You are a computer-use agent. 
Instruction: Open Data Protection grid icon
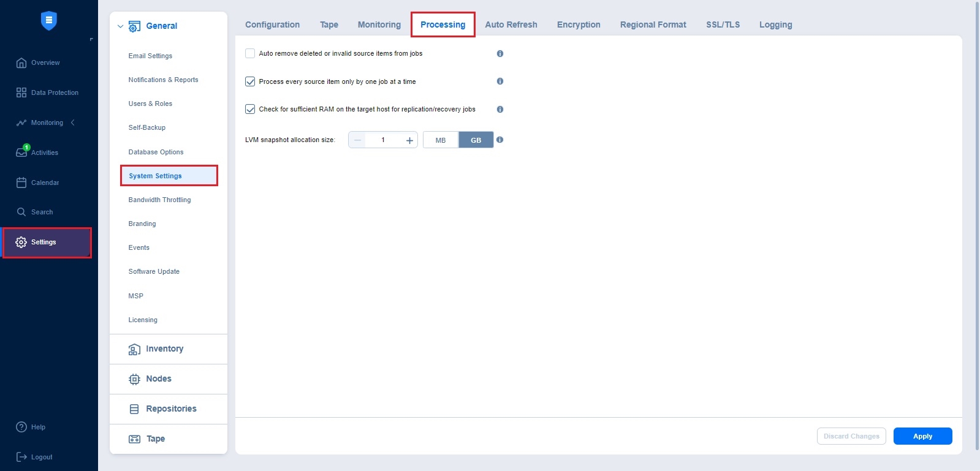pyautogui.click(x=21, y=92)
